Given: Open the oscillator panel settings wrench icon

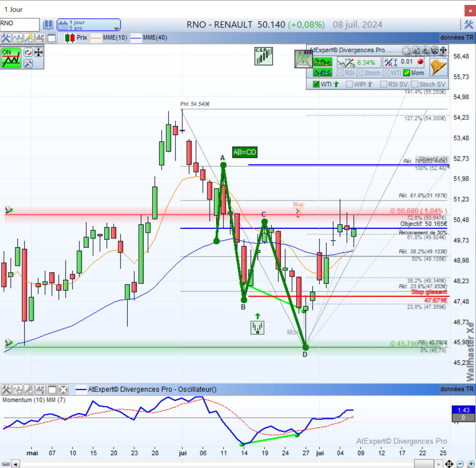Looking at the screenshot, I should coord(6,389).
